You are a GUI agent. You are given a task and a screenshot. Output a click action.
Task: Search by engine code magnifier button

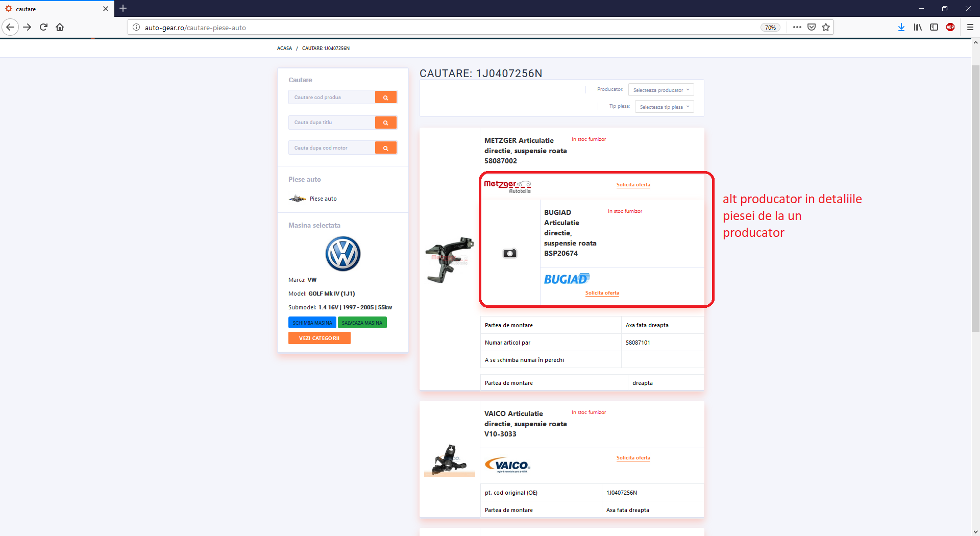(x=386, y=148)
